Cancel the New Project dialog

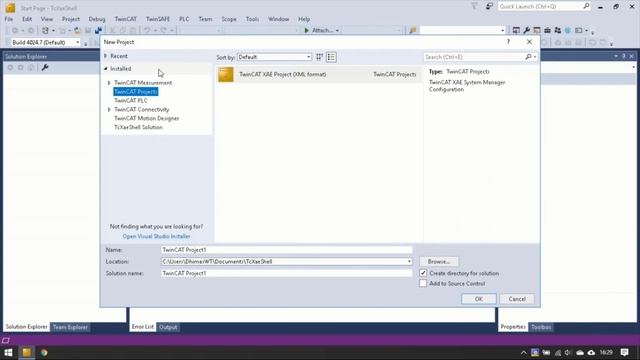pos(517,299)
